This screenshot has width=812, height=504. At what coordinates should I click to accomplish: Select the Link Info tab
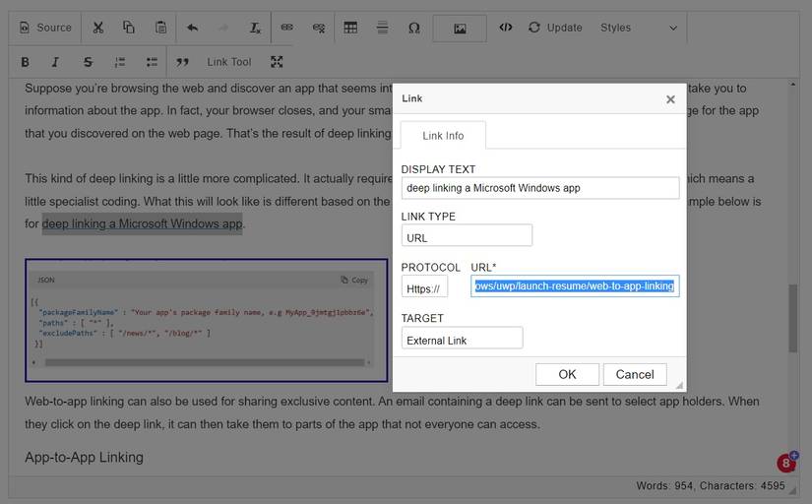[x=443, y=136]
